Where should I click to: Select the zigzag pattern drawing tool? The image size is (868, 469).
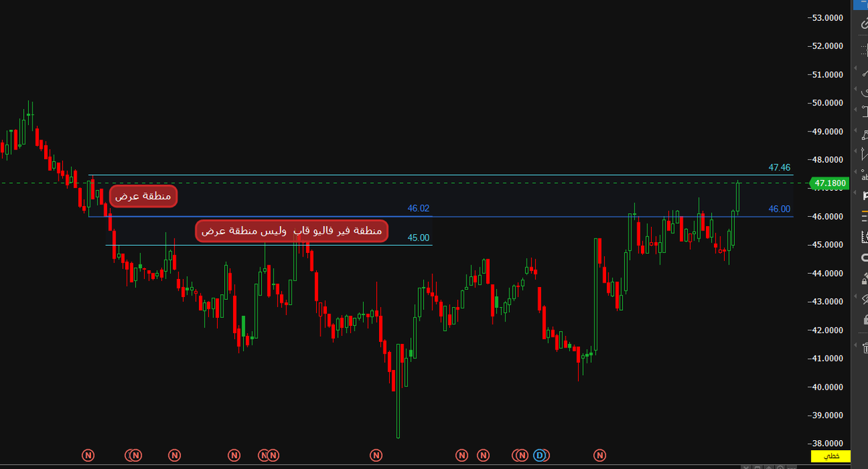coord(865,155)
